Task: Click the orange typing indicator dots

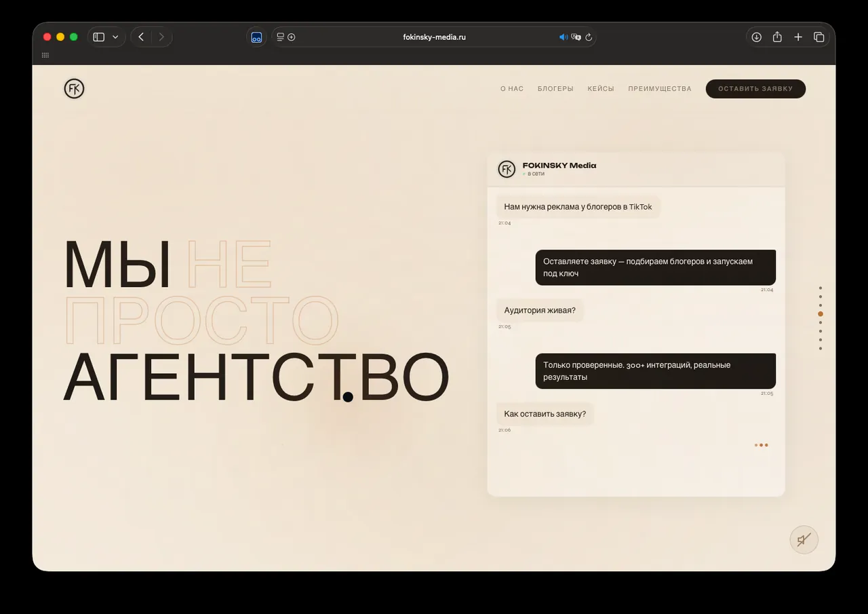Action: pos(762,445)
